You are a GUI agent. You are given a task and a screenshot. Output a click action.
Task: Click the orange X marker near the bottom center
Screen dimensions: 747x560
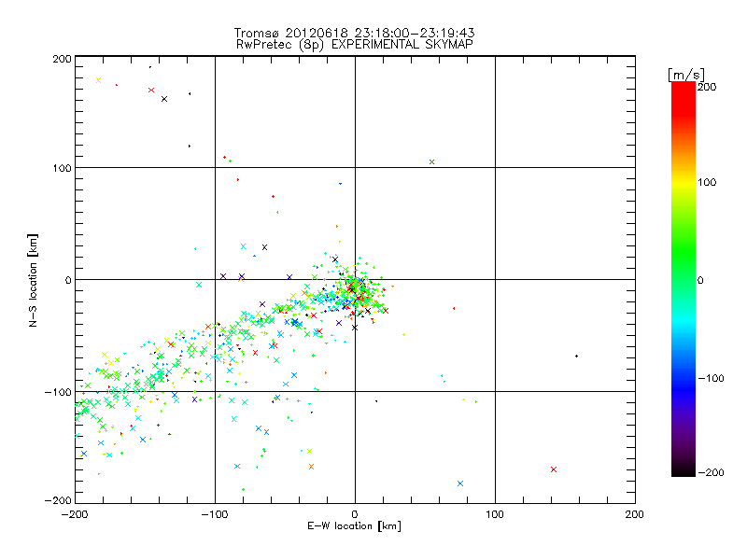[x=311, y=467]
